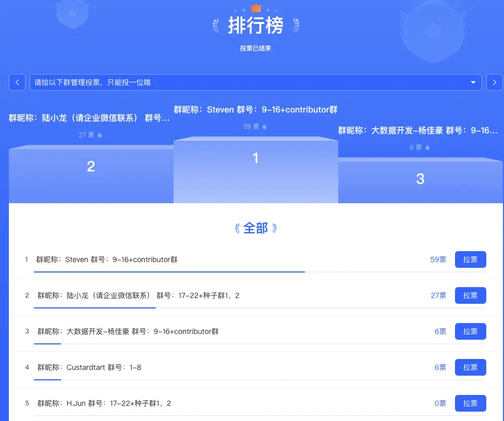
Task: Click 拉票 button on Steven's row
Action: (470, 259)
